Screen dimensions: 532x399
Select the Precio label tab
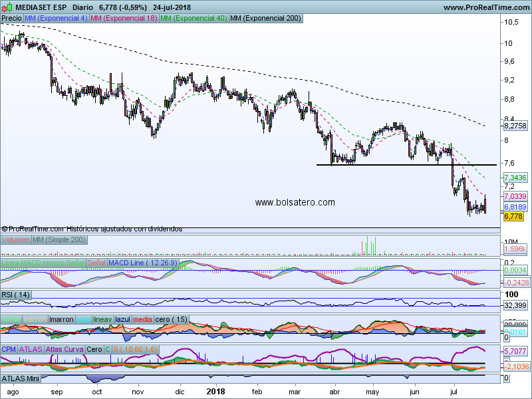[x=11, y=18]
